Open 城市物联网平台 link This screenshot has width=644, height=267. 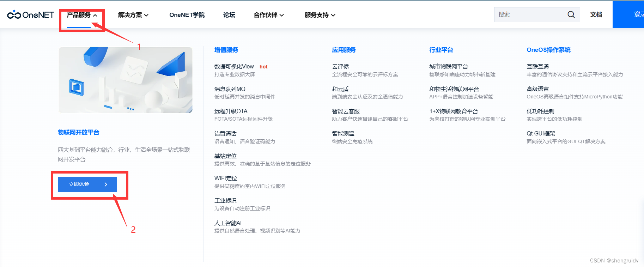coord(449,66)
